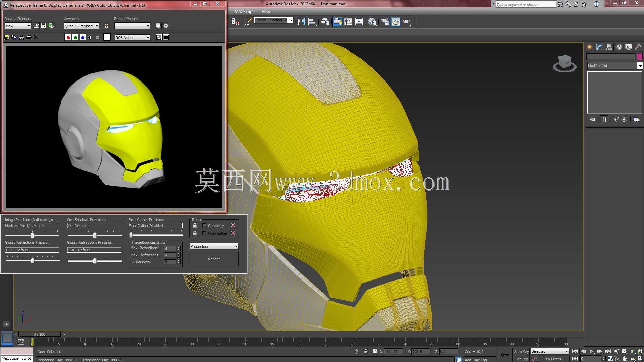Viewport: 644px width, 362px height.
Task: Switch to the Create command panel tab
Action: click(x=590, y=47)
